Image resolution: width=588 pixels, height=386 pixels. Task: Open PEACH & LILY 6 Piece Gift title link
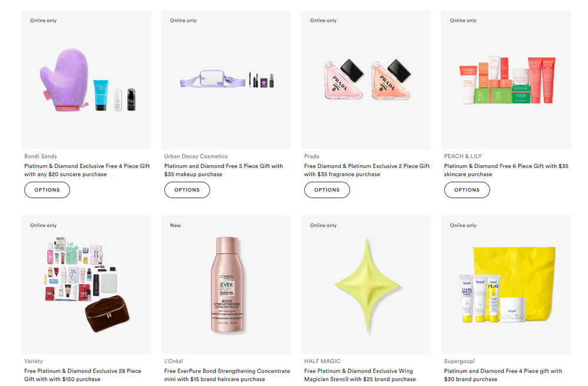[x=506, y=170]
